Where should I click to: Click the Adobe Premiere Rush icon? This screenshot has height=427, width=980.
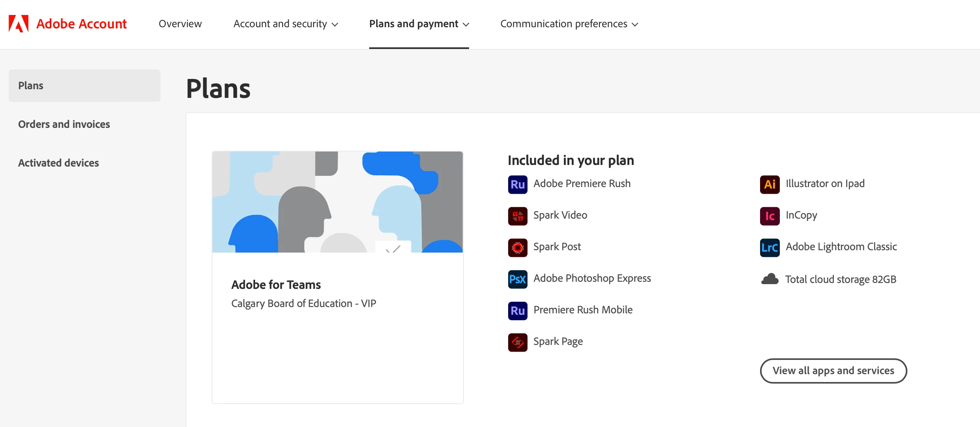pos(517,184)
